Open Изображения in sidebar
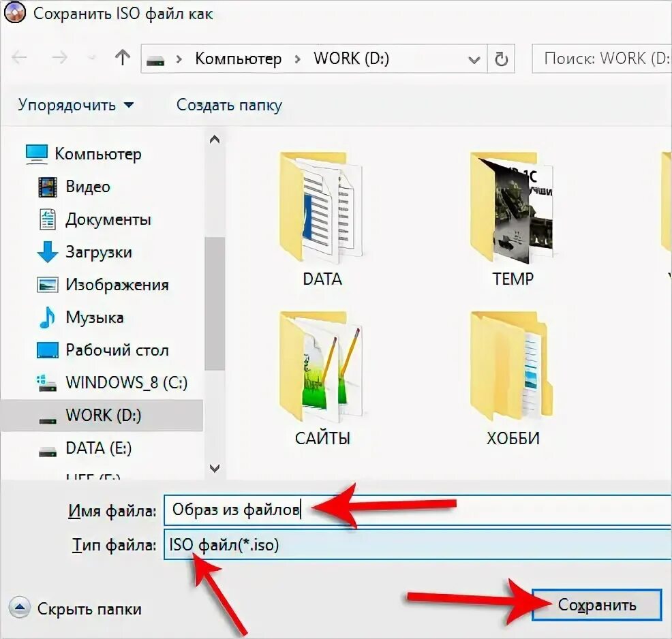This screenshot has width=672, height=639. (x=117, y=285)
